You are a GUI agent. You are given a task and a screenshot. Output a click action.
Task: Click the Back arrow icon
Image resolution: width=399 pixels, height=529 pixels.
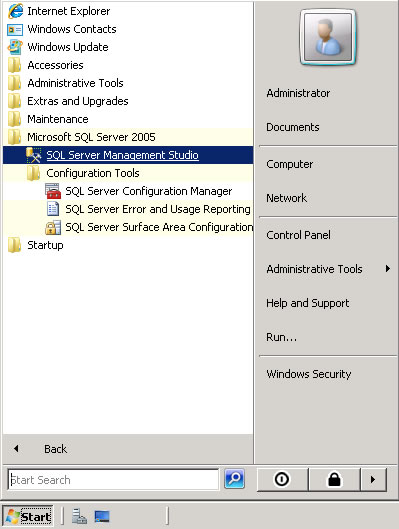(16, 449)
